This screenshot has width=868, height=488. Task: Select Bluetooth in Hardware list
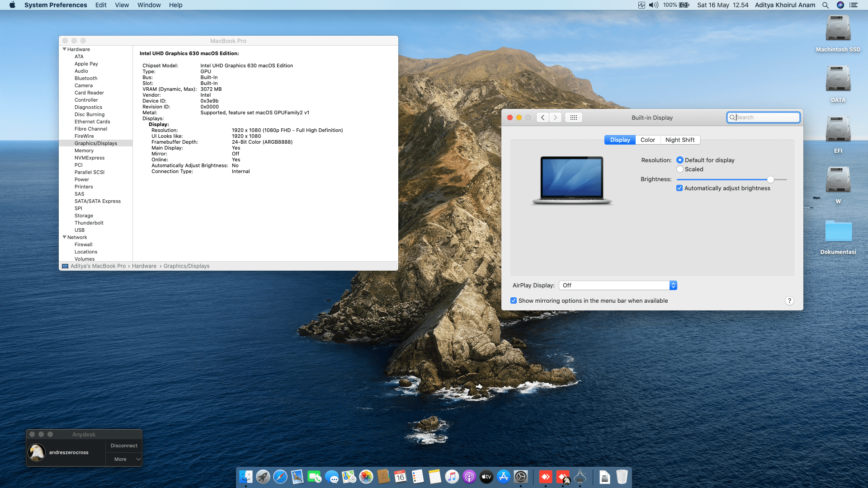[x=86, y=78]
